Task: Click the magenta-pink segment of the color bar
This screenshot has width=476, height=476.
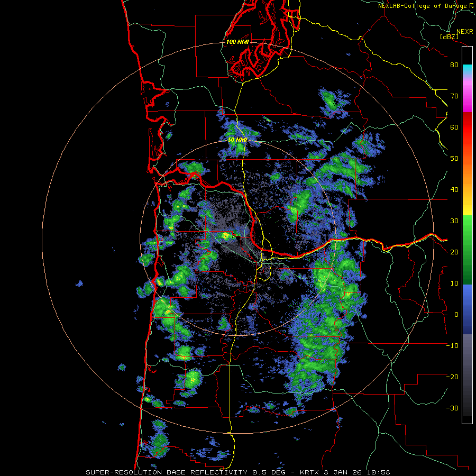Action: (x=467, y=97)
